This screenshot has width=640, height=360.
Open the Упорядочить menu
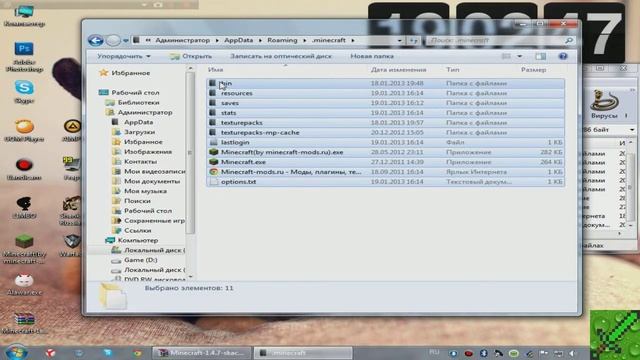click(124, 56)
